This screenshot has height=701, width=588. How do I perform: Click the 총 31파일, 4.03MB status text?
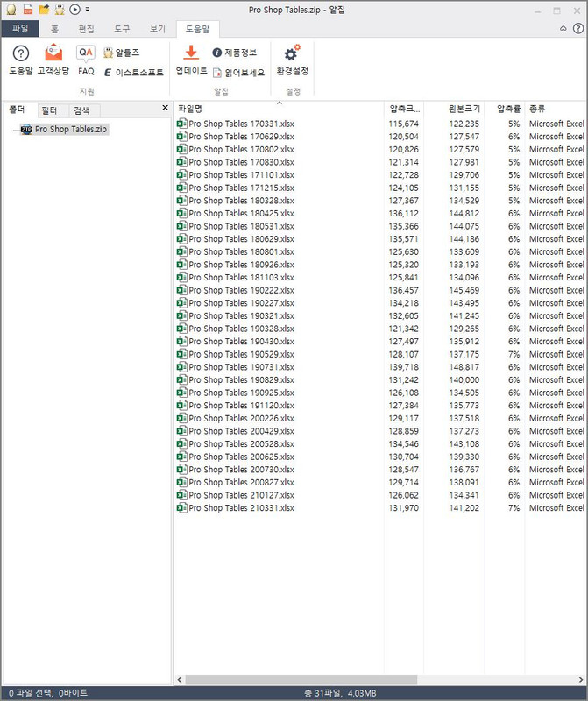coord(340,693)
